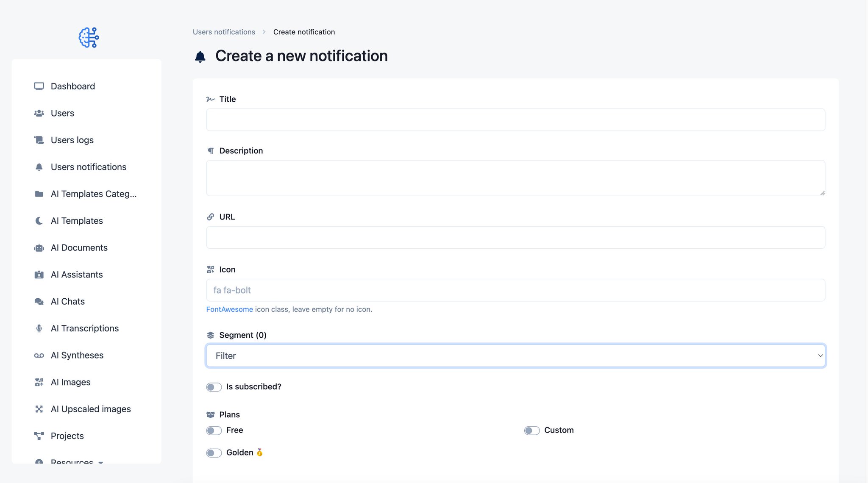This screenshot has width=868, height=483.
Task: Select AI Chats in the sidebar
Action: click(68, 301)
